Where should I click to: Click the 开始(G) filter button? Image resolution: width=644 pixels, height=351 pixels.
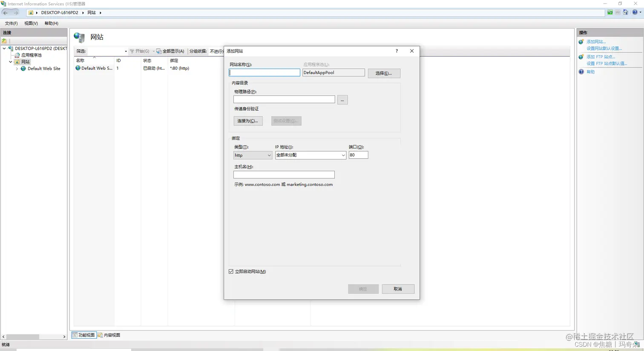[140, 51]
